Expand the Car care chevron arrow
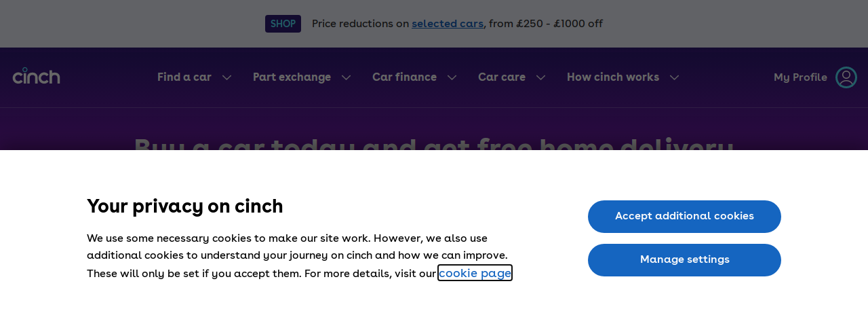868x326 pixels. click(541, 77)
